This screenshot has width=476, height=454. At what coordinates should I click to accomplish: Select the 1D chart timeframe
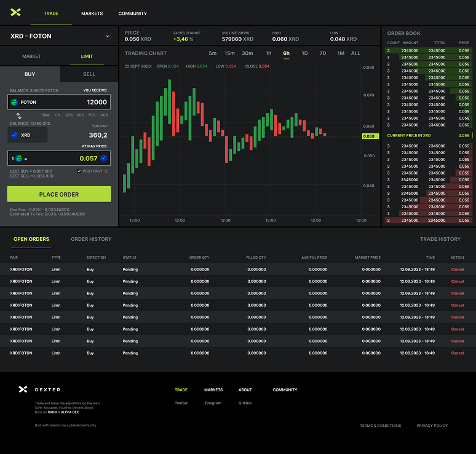point(304,53)
